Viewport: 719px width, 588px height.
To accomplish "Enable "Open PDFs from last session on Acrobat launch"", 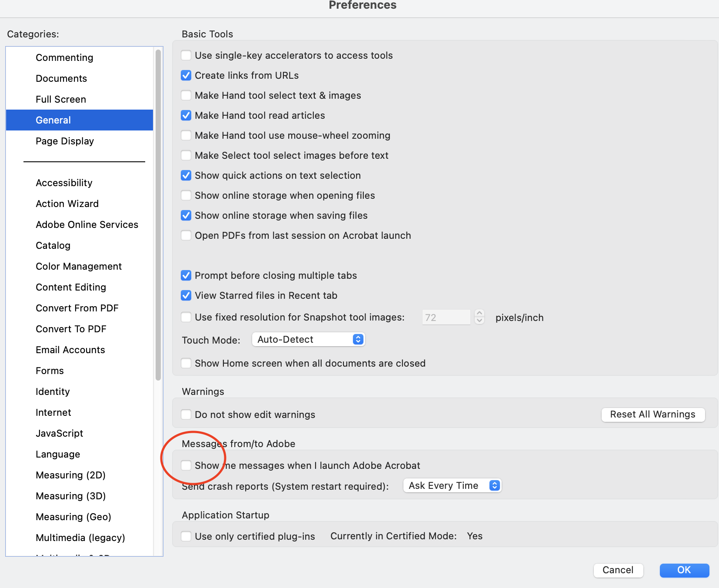I will 186,235.
